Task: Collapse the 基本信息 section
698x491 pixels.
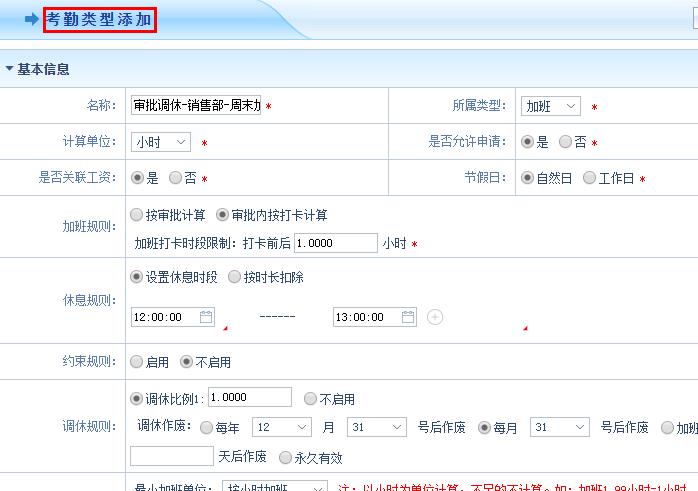Action: [10, 69]
